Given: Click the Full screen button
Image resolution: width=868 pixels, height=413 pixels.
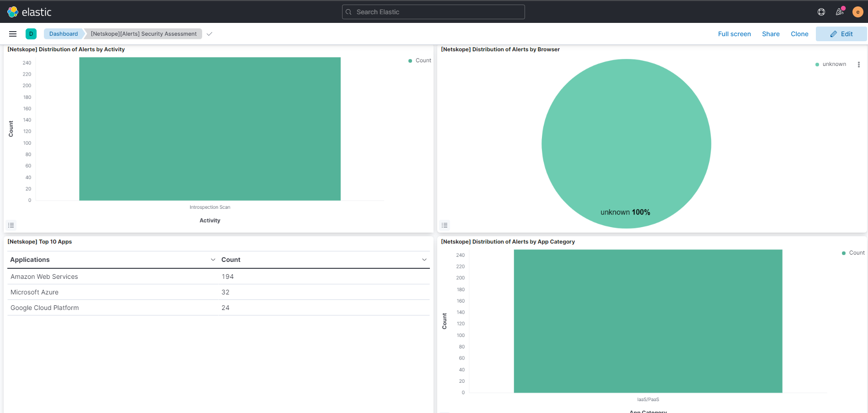Looking at the screenshot, I should pyautogui.click(x=734, y=33).
